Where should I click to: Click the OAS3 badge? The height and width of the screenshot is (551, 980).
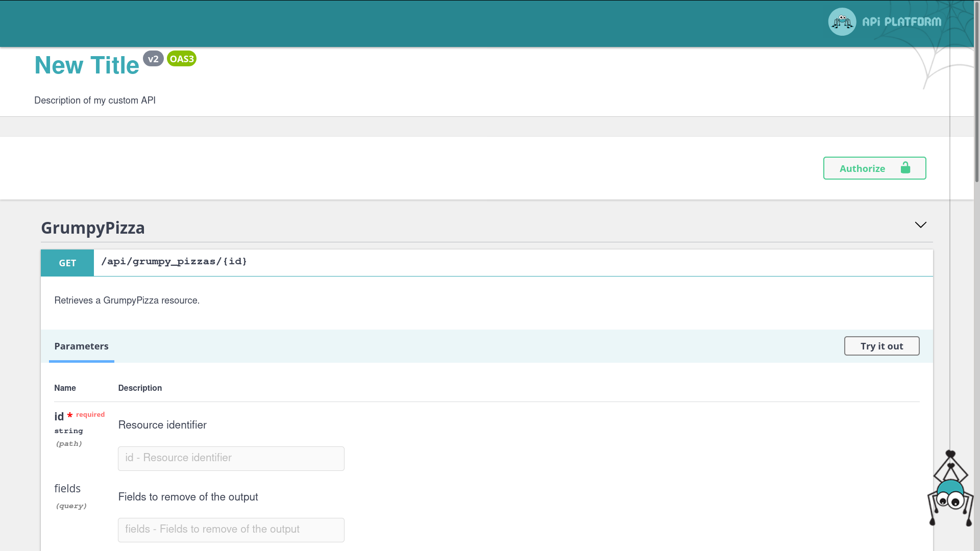[181, 59]
